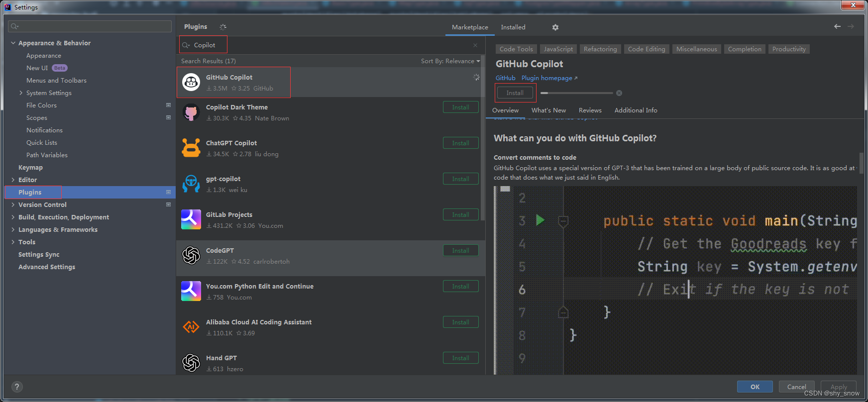868x402 pixels.
Task: Open the plugins gear settings menu
Action: point(555,27)
